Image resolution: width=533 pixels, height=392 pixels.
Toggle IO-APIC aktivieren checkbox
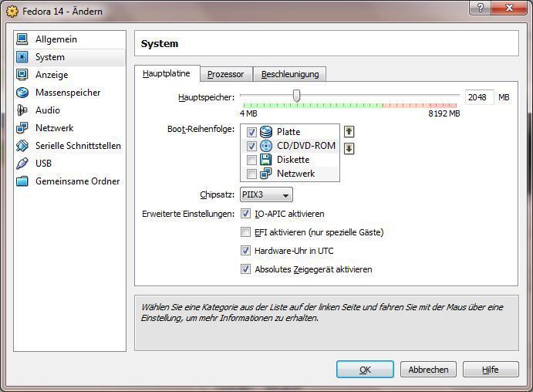[245, 214]
